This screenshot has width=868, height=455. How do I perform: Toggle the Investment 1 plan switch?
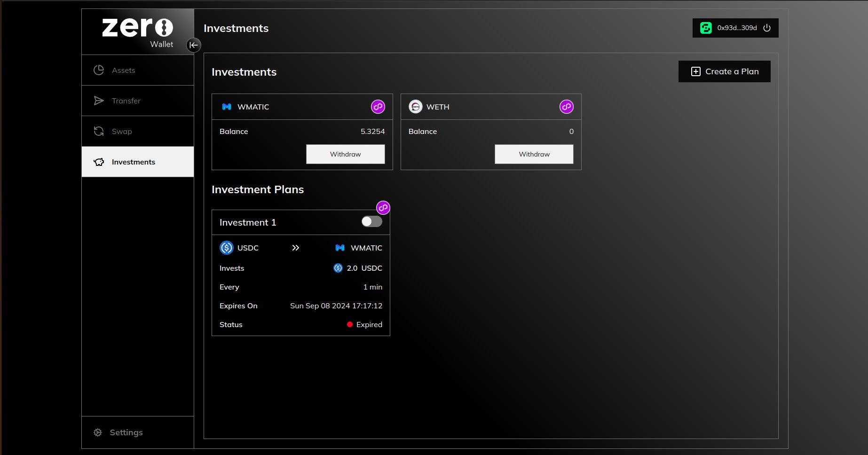coord(371,221)
